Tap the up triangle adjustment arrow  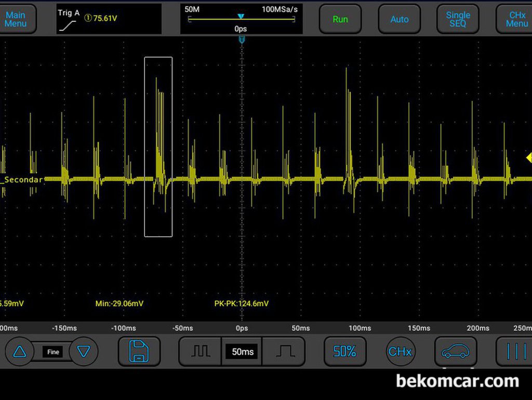pos(20,352)
